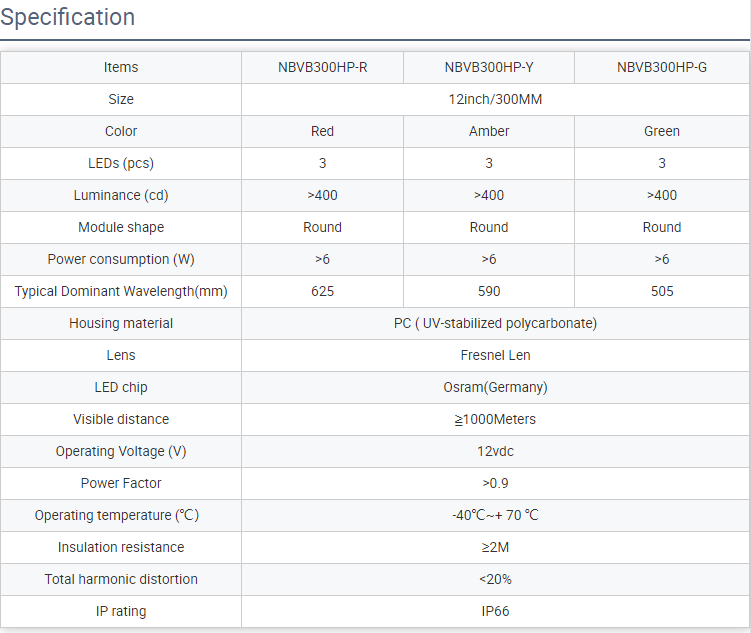Click the Red color cell
Screen dimensions: 751x633
pyautogui.click(x=322, y=131)
